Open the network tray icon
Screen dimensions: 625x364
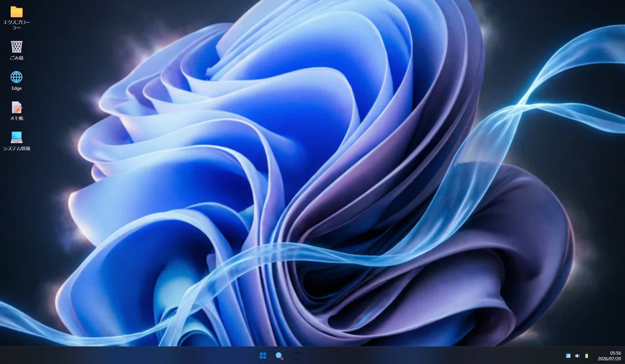point(568,356)
